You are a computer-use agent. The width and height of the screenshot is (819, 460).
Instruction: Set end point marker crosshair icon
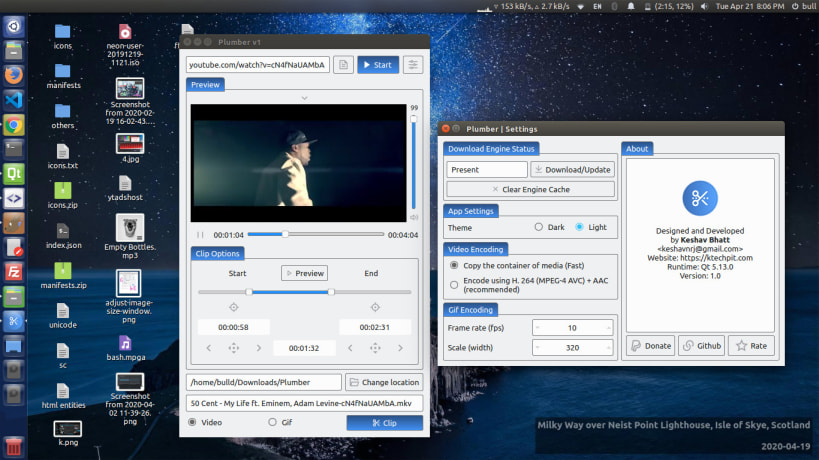point(375,307)
